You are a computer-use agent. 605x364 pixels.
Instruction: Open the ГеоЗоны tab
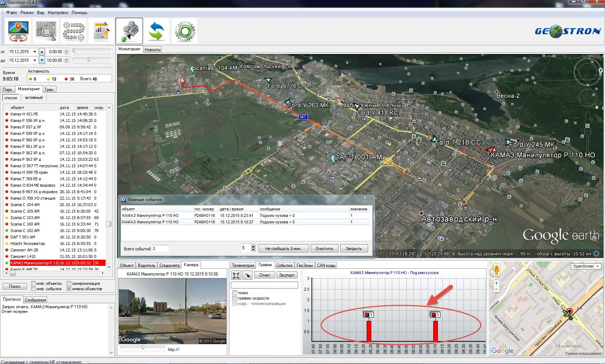click(x=305, y=265)
